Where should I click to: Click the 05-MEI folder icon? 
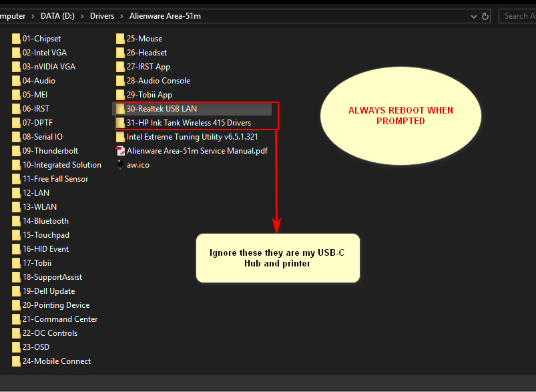tap(16, 95)
